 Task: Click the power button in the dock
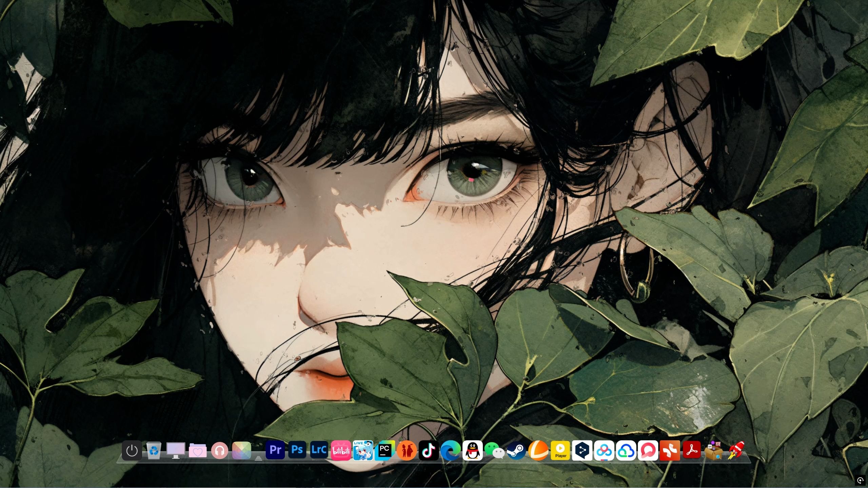[x=132, y=451]
